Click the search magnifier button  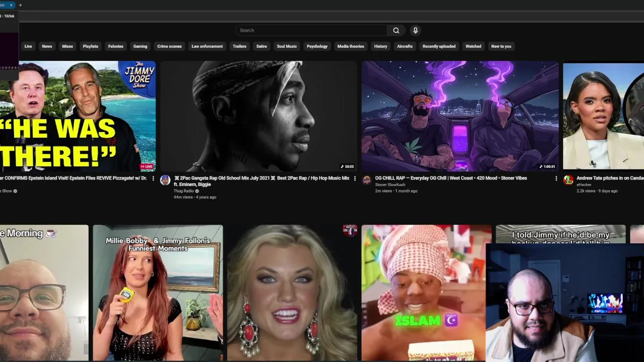396,30
